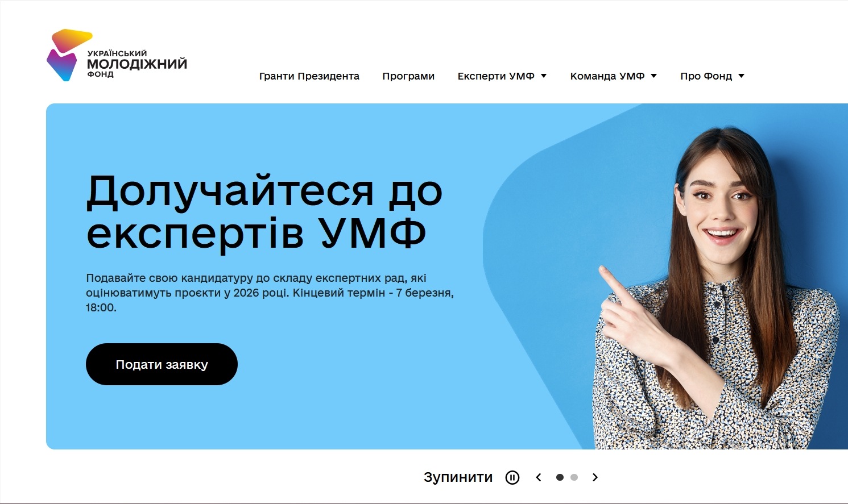Open the Гранти Президента page
Viewport: 848px width, 504px height.
(309, 76)
